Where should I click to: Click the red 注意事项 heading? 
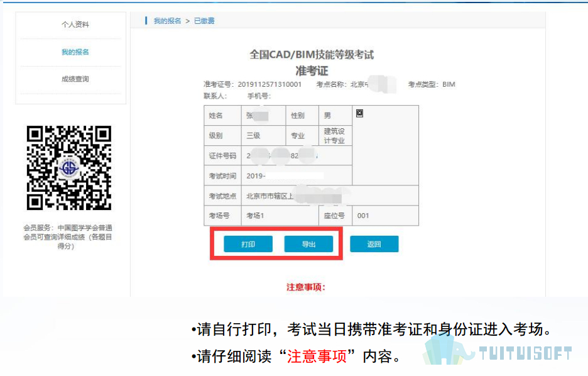pyautogui.click(x=306, y=287)
